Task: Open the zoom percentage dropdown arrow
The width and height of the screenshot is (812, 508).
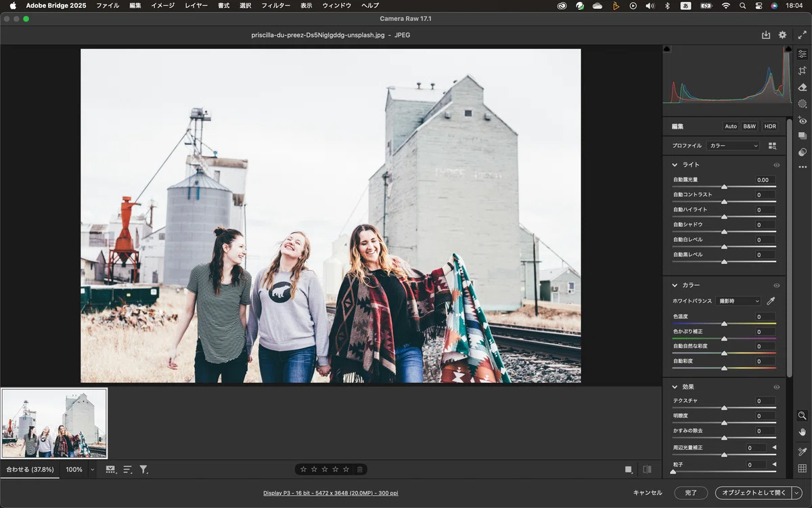Action: (92, 469)
